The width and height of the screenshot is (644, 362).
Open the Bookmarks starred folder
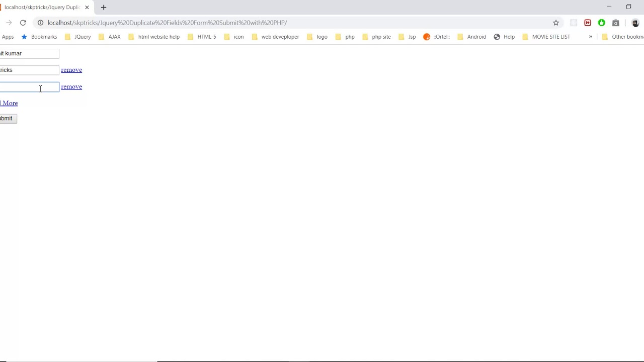click(x=39, y=37)
